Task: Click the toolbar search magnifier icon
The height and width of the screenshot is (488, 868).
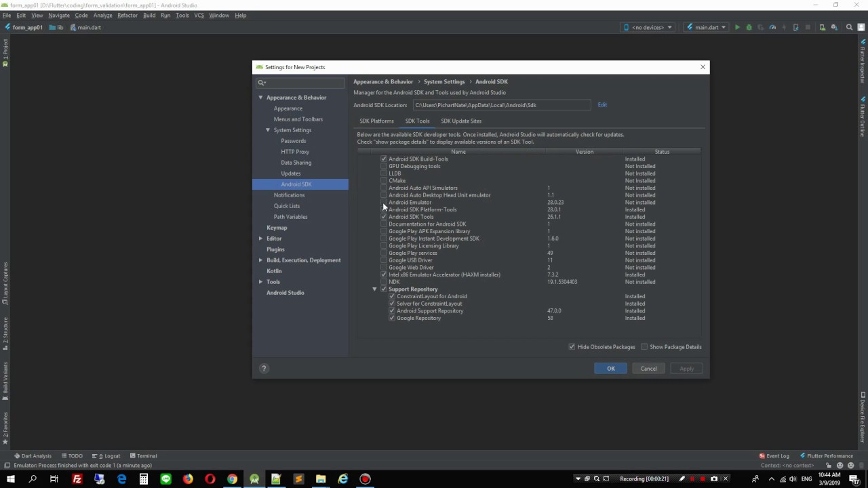Action: click(848, 28)
